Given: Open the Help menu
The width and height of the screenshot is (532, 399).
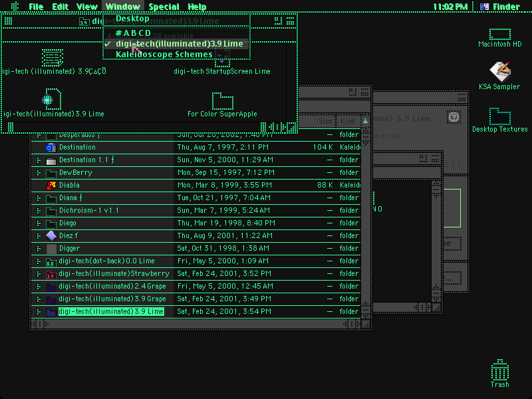Looking at the screenshot, I should coord(197,7).
